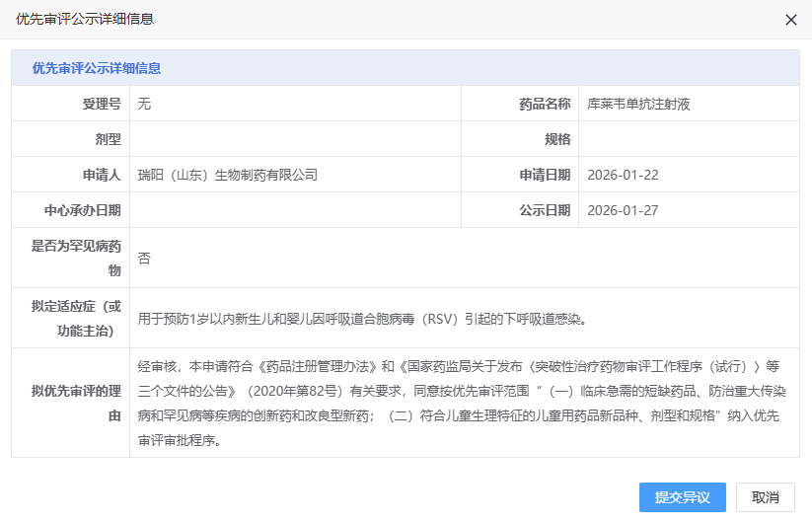
Task: Click the publication date 2026-01-27
Action: [623, 210]
